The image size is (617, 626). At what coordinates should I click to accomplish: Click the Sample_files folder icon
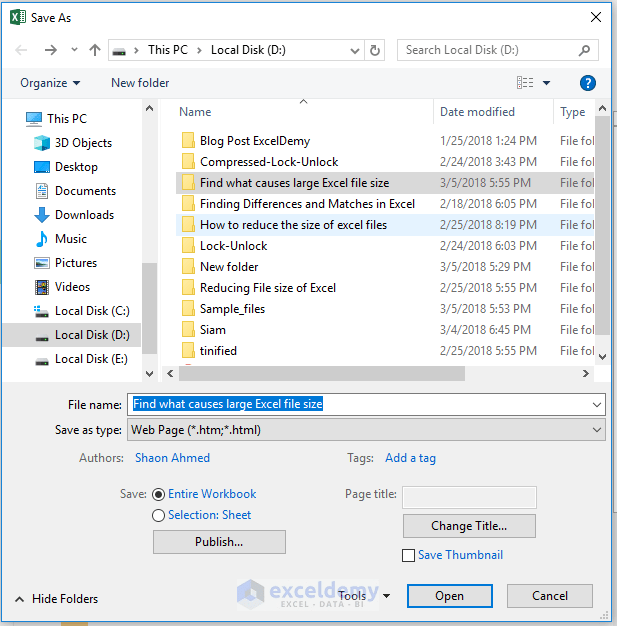[188, 309]
